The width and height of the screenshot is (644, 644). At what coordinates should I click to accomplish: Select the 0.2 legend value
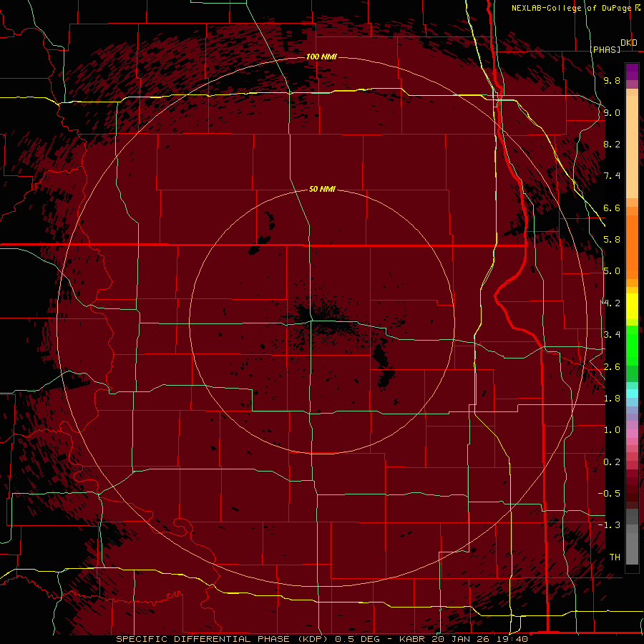(x=612, y=462)
